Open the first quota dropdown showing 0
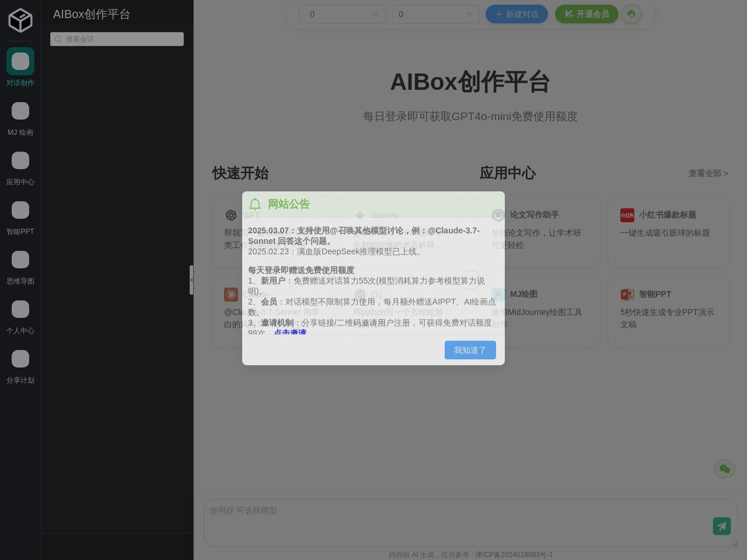747x560 pixels. point(343,14)
